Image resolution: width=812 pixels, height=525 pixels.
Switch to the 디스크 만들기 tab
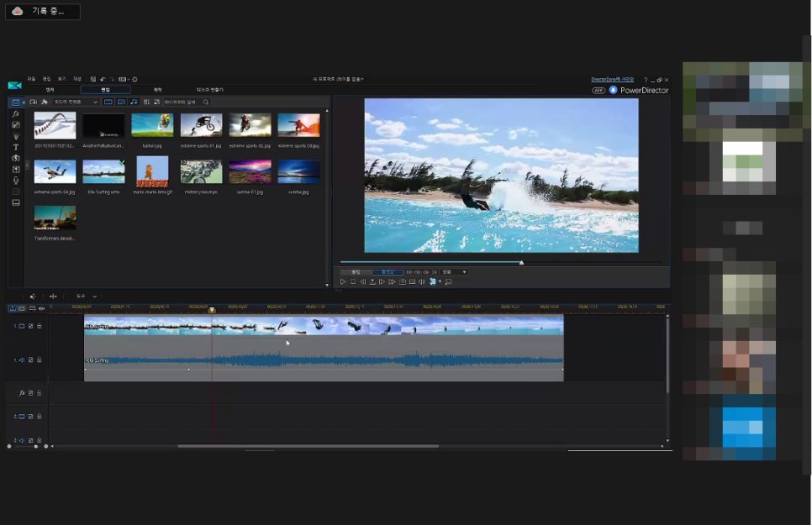coord(210,90)
